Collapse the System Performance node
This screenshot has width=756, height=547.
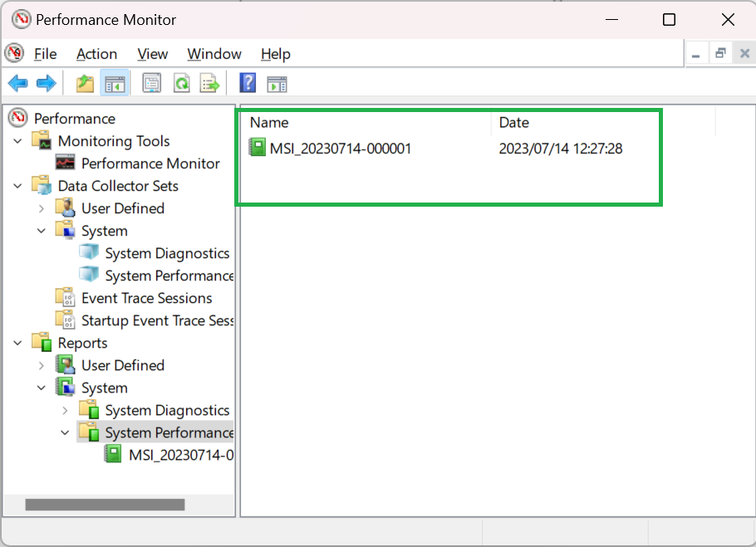65,432
